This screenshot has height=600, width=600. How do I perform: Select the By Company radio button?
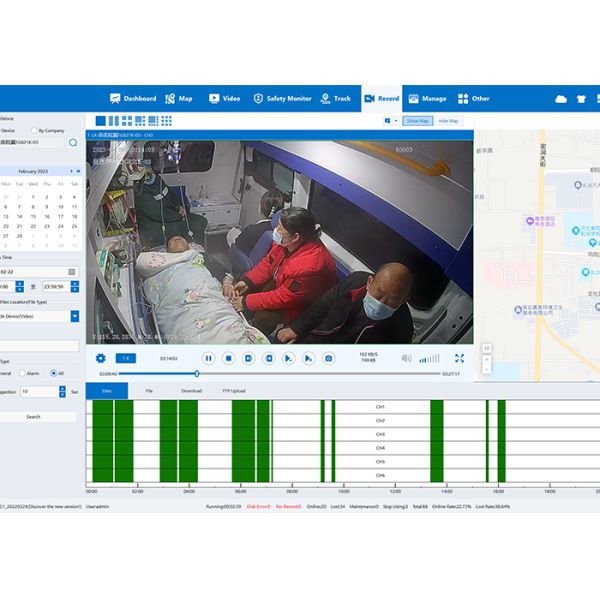point(35,130)
